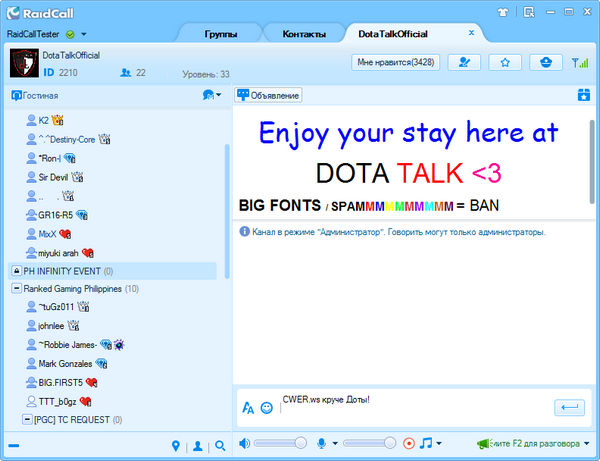Click the Объявление button
The width and height of the screenshot is (600, 461).
[x=268, y=95]
